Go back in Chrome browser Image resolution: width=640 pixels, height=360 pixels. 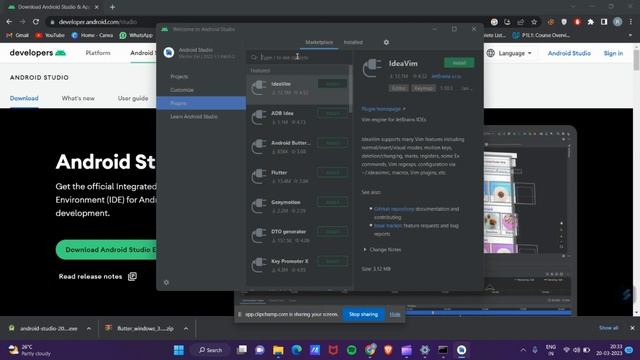pos(9,22)
